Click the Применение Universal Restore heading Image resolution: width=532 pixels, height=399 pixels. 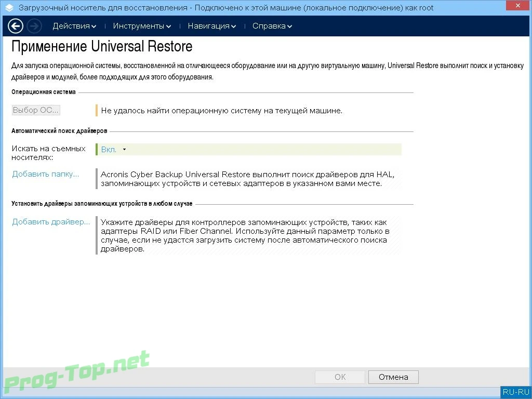tap(102, 46)
